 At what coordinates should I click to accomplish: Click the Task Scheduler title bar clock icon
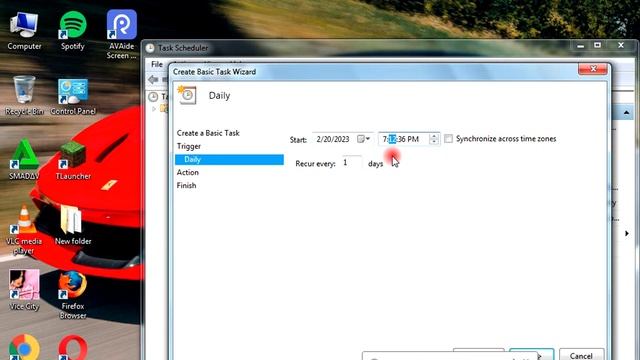coord(150,48)
